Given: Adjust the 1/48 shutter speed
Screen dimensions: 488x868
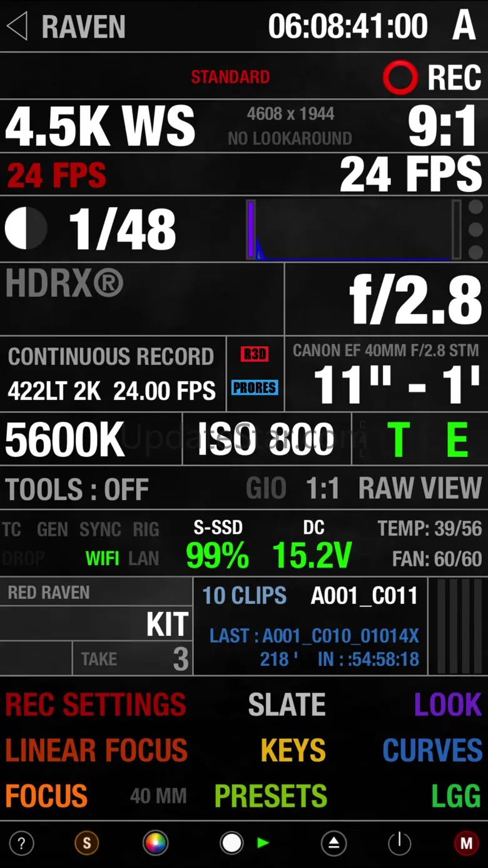Looking at the screenshot, I should click(x=123, y=229).
